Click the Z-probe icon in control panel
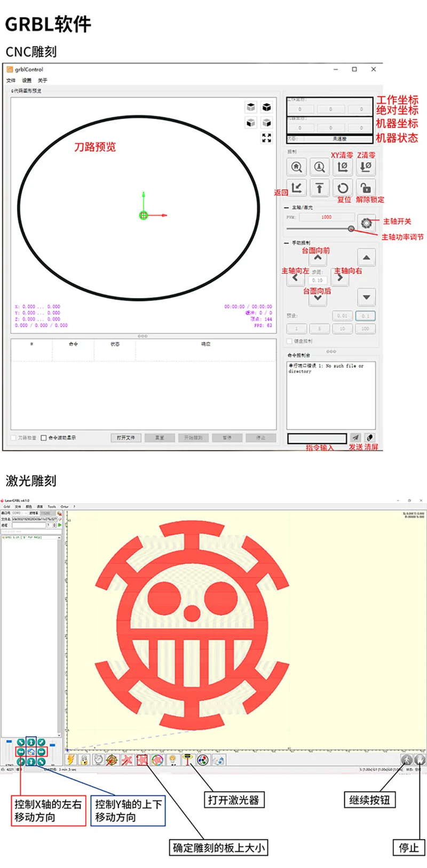Screen dimensions: 427x868 click(319, 167)
